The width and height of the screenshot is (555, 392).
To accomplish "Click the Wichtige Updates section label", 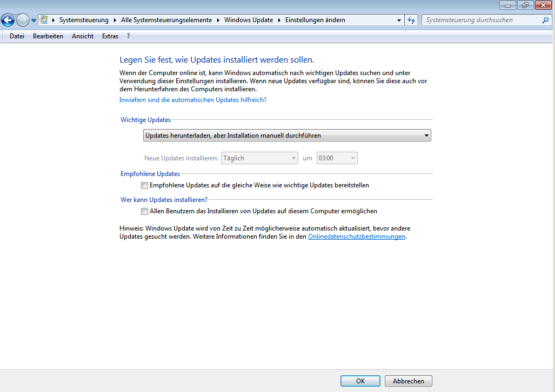I will [x=145, y=120].
